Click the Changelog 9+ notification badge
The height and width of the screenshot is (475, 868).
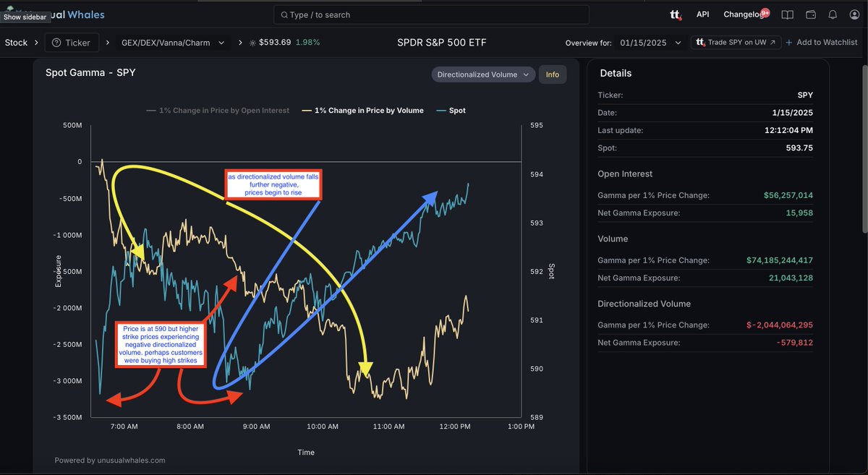(x=765, y=12)
